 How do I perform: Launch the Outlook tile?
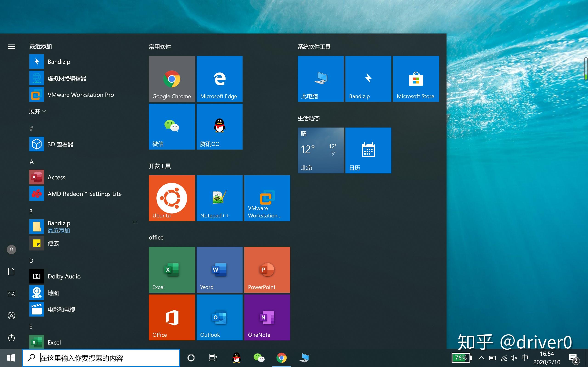tap(219, 317)
